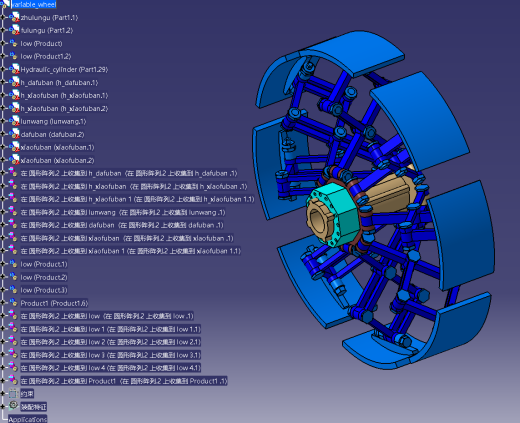Select the low (Product1.2) tree label
The image size is (520, 423).
[46, 56]
